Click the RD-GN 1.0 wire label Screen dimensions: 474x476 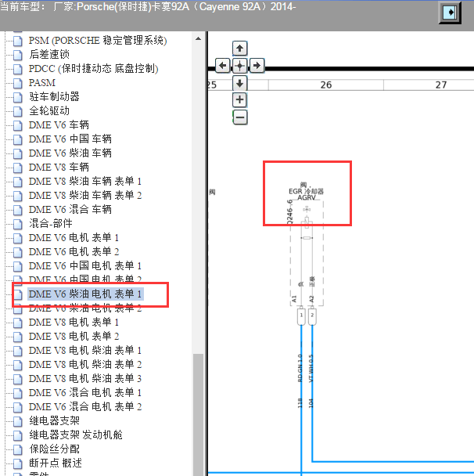300,368
